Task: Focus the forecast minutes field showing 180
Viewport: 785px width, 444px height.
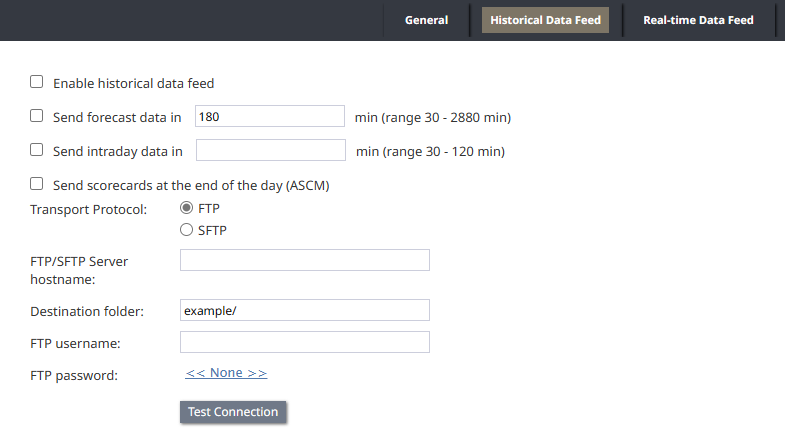Action: (270, 116)
